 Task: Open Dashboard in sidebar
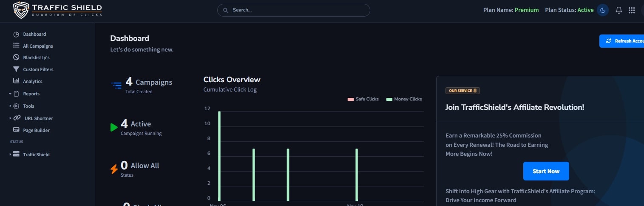click(x=34, y=34)
